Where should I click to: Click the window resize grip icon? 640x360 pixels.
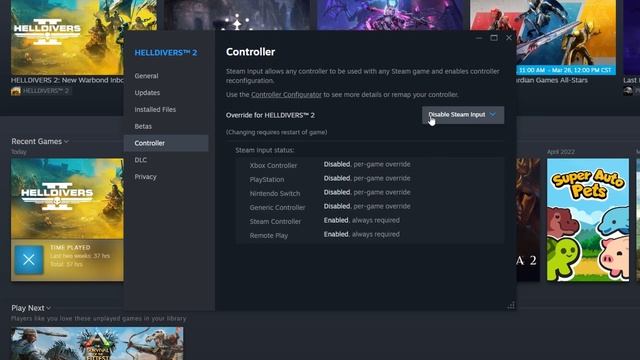pyautogui.click(x=511, y=305)
